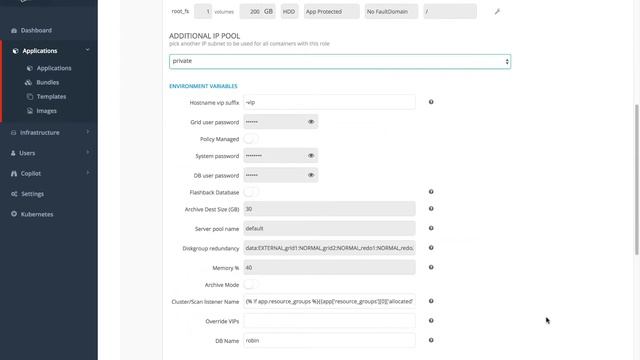The width and height of the screenshot is (640, 360).
Task: Show help for Archive Dest Size
Action: 431,209
